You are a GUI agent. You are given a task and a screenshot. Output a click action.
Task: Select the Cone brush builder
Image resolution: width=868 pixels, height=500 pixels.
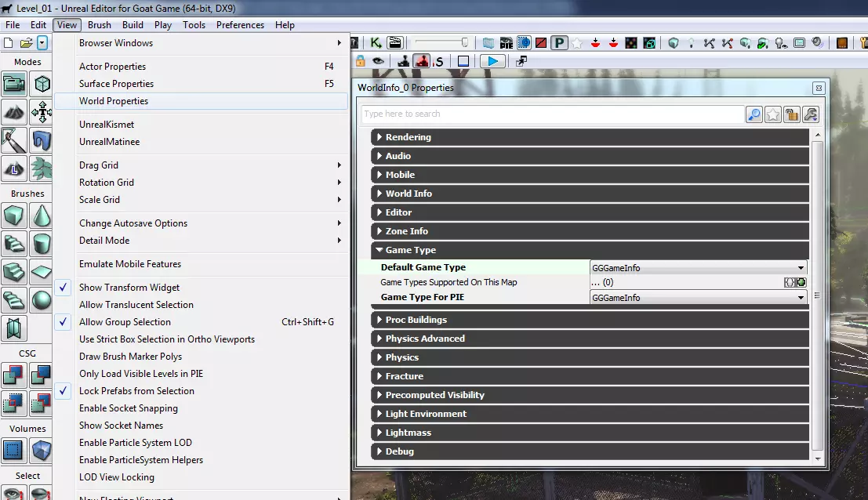tap(42, 215)
